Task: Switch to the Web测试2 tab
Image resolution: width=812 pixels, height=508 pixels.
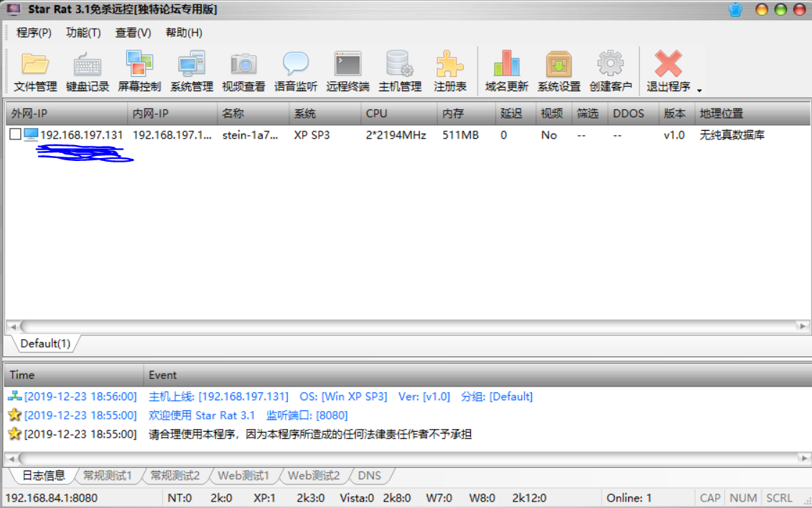Action: tap(314, 476)
